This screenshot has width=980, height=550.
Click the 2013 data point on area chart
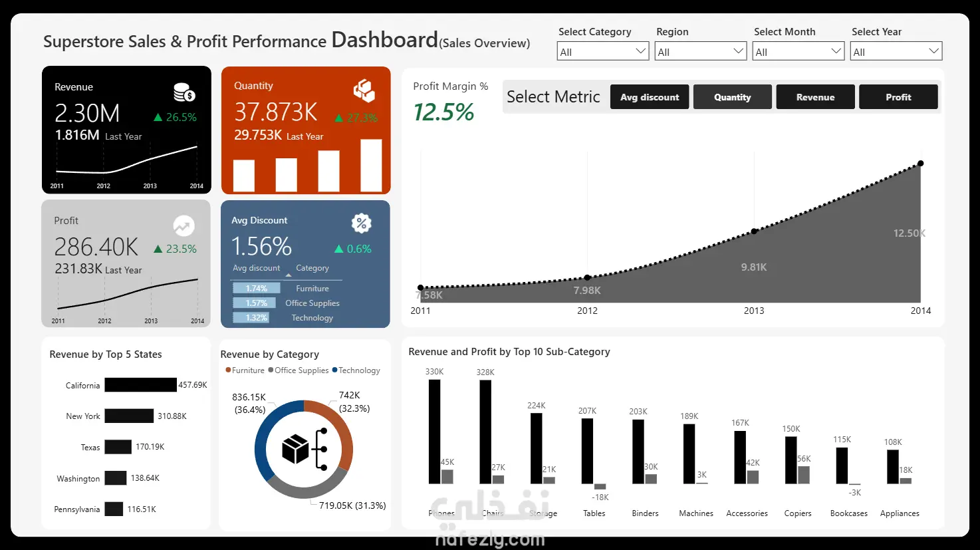(754, 231)
